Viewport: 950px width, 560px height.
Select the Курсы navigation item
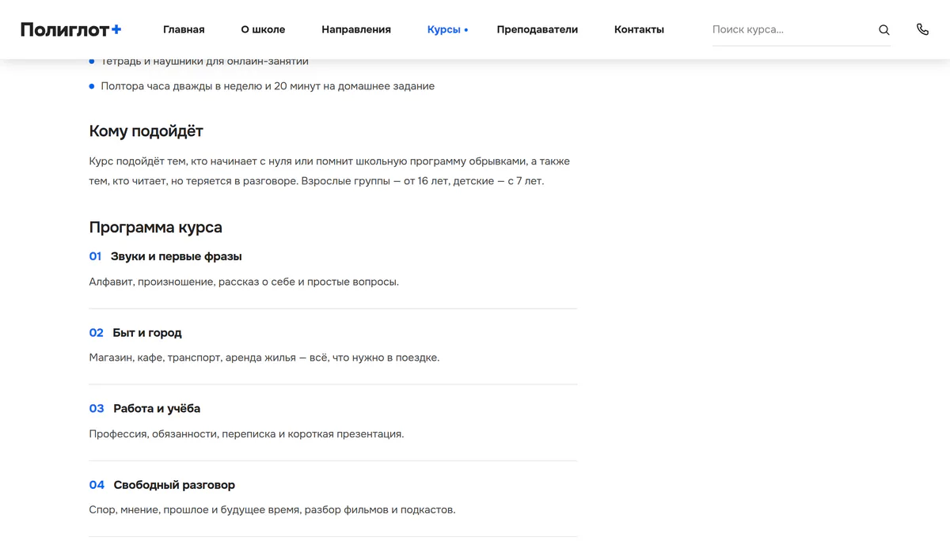point(443,29)
